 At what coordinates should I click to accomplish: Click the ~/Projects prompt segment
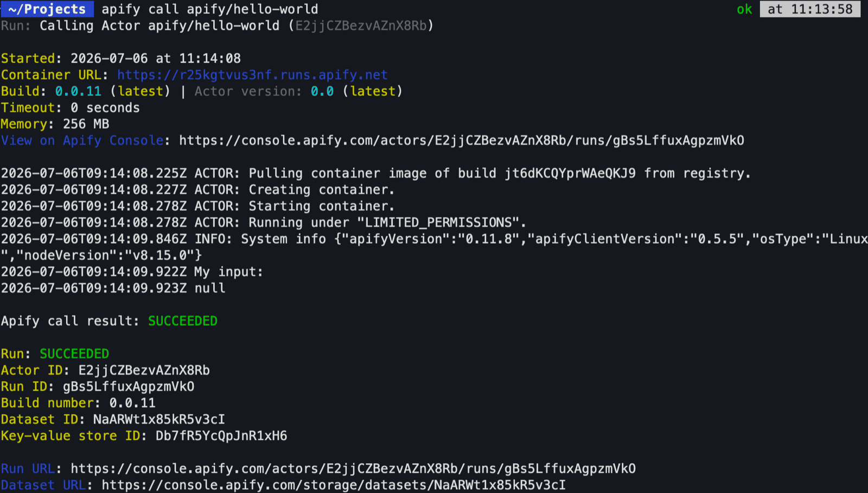click(x=47, y=9)
